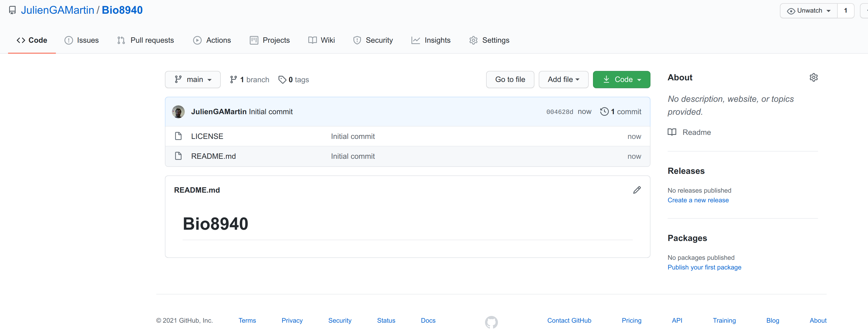Viewport: 868px width, 331px height.
Task: Expand the green Code download dropdown
Action: tap(621, 80)
